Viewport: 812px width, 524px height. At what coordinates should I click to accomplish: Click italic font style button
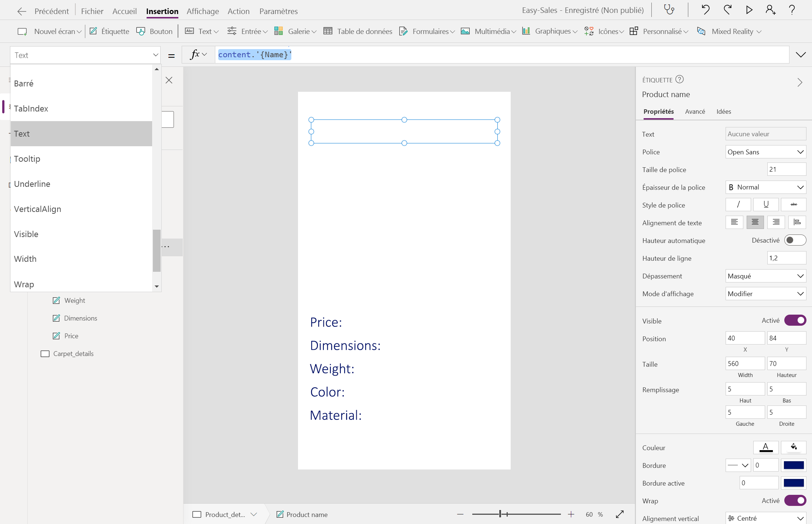(738, 205)
